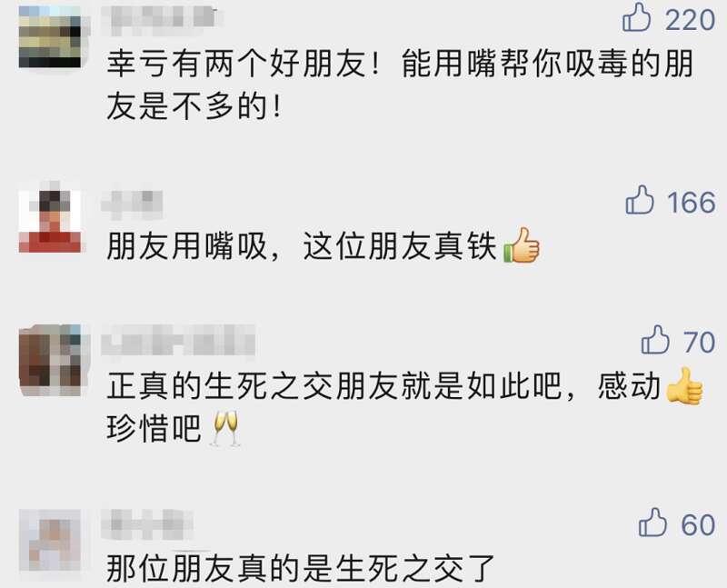
Task: View the third commenter's brown avatar
Action: tap(50, 360)
